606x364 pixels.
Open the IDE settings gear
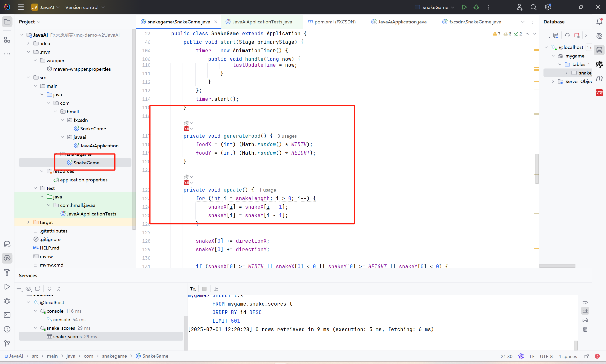point(548,7)
